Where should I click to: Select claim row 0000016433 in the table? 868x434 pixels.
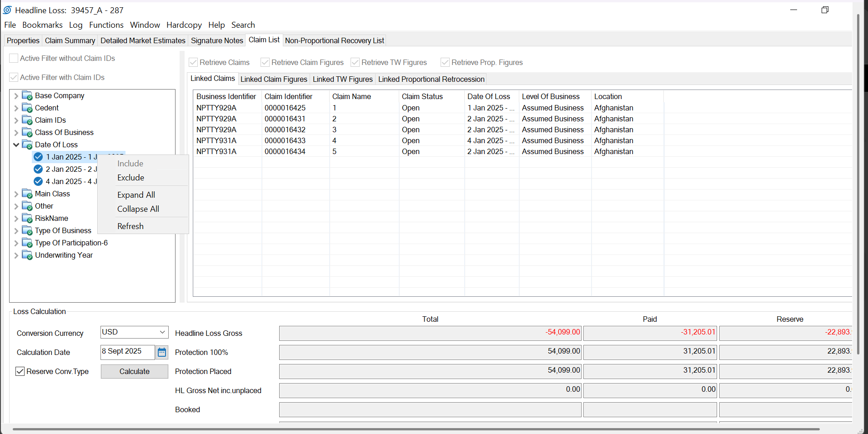(x=285, y=141)
